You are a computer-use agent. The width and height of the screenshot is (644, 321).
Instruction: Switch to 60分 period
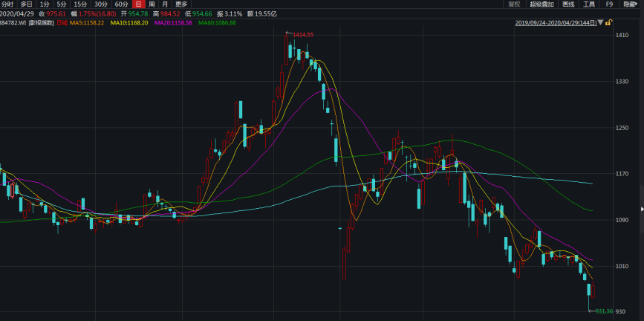(x=122, y=4)
